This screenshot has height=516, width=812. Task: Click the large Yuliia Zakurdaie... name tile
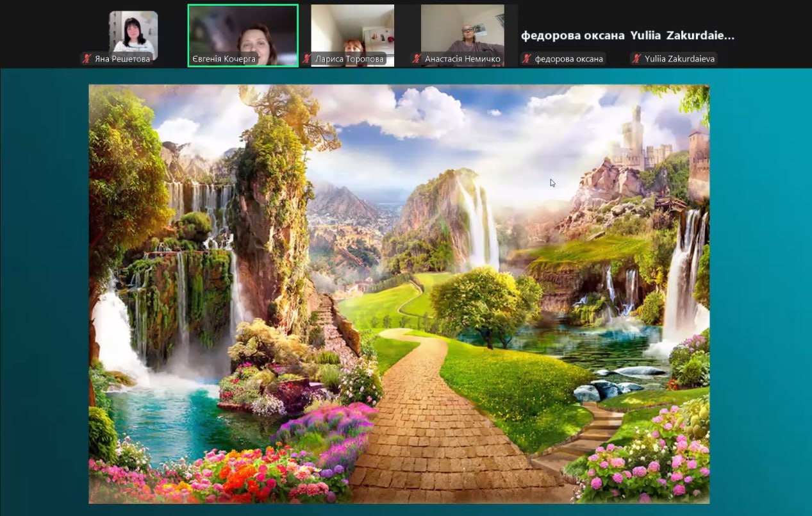click(683, 36)
